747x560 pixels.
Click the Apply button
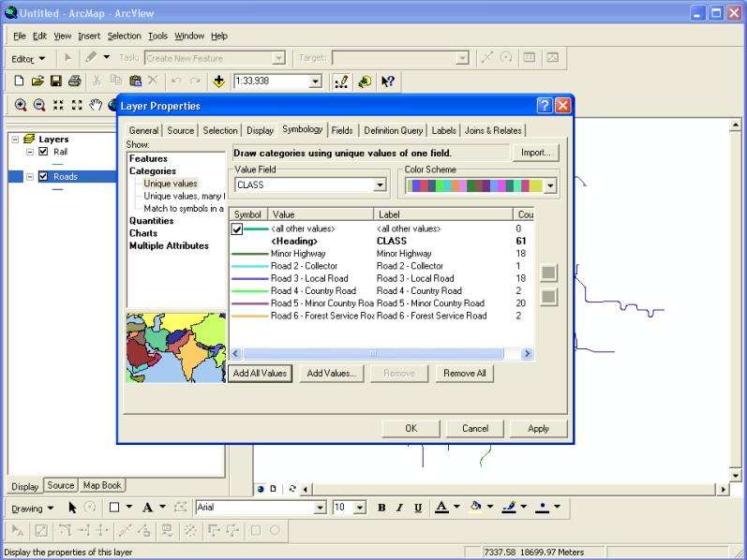click(538, 429)
